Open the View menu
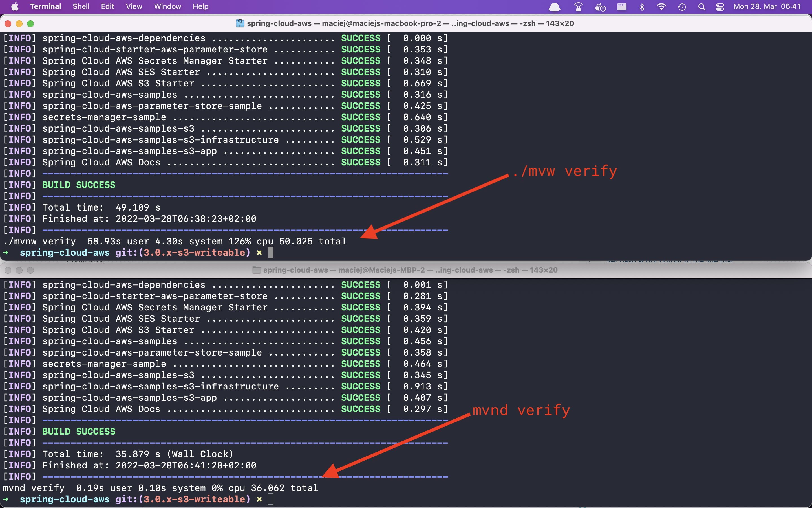The width and height of the screenshot is (812, 508). (134, 7)
